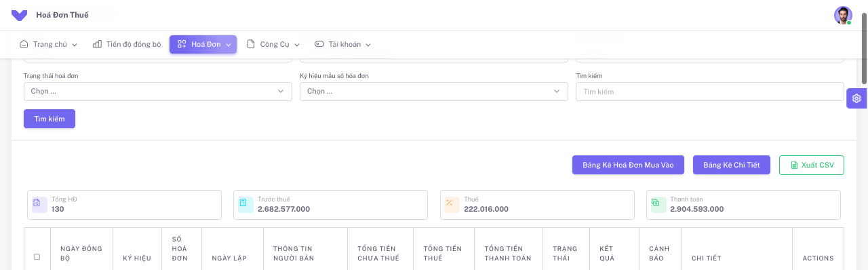Click the document icon beside Công Cụ
Viewport: 868px width, 270px height.
tap(251, 44)
